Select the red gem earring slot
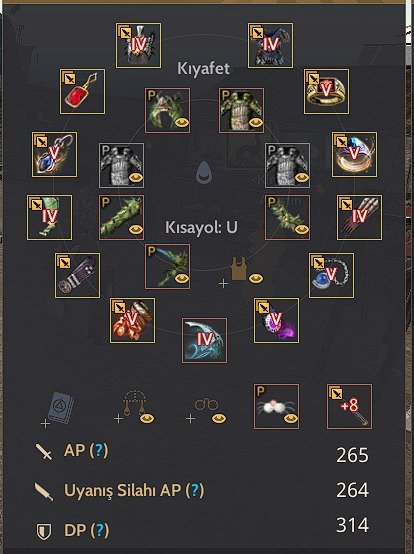Screen dimensions: 414x554 click(82, 92)
